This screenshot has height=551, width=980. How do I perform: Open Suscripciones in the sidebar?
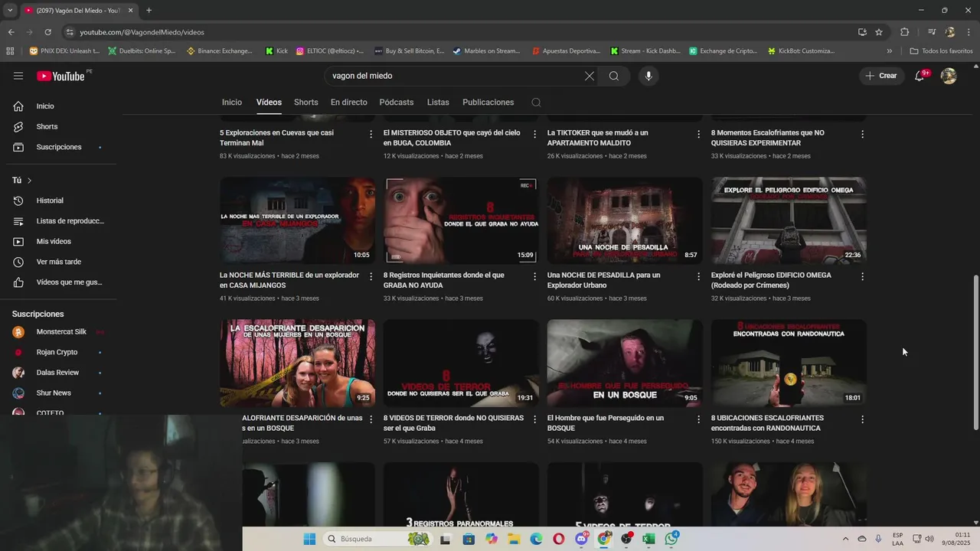(x=59, y=147)
